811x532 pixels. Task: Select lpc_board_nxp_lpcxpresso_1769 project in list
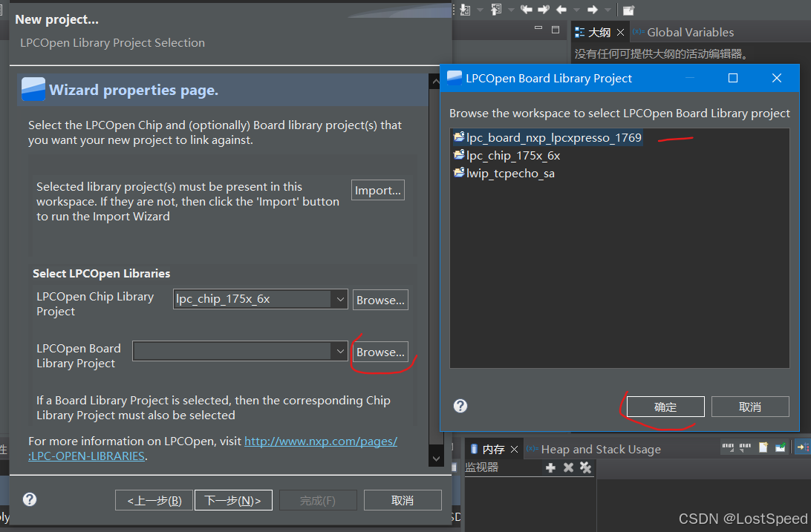coord(547,137)
